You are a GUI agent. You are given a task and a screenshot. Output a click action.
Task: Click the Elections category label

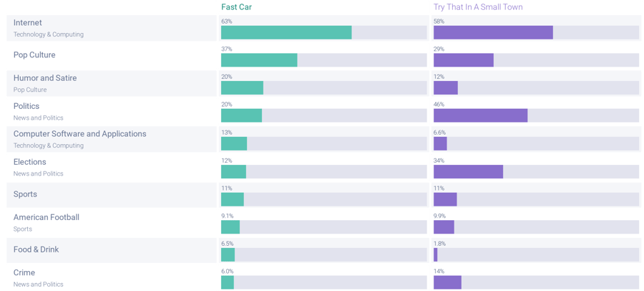[x=30, y=162]
